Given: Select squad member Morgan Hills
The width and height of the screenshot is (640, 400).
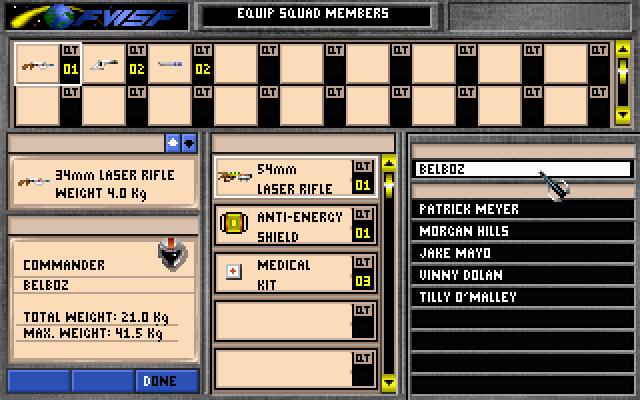Looking at the screenshot, I should (522, 231).
